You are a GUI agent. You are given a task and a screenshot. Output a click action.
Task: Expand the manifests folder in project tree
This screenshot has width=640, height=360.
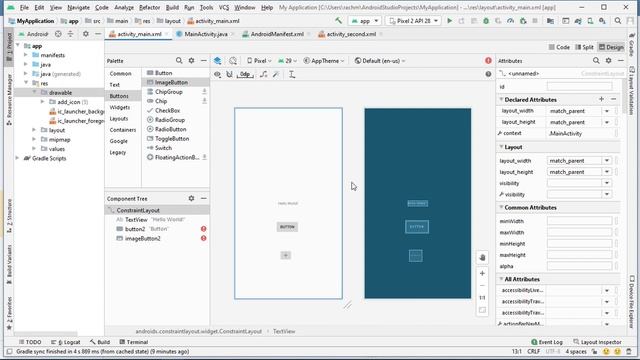[x=26, y=55]
